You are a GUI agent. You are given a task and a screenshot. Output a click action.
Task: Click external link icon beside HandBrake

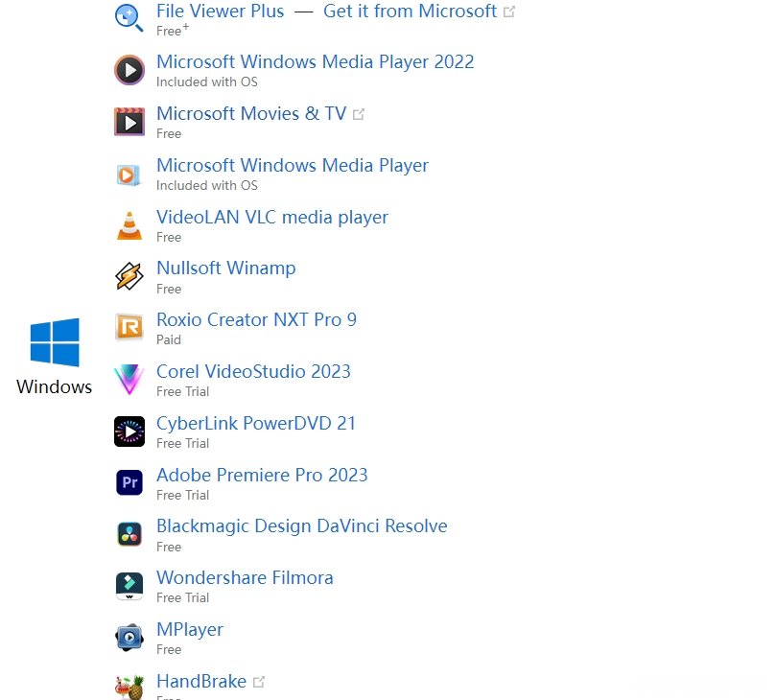pyautogui.click(x=259, y=682)
